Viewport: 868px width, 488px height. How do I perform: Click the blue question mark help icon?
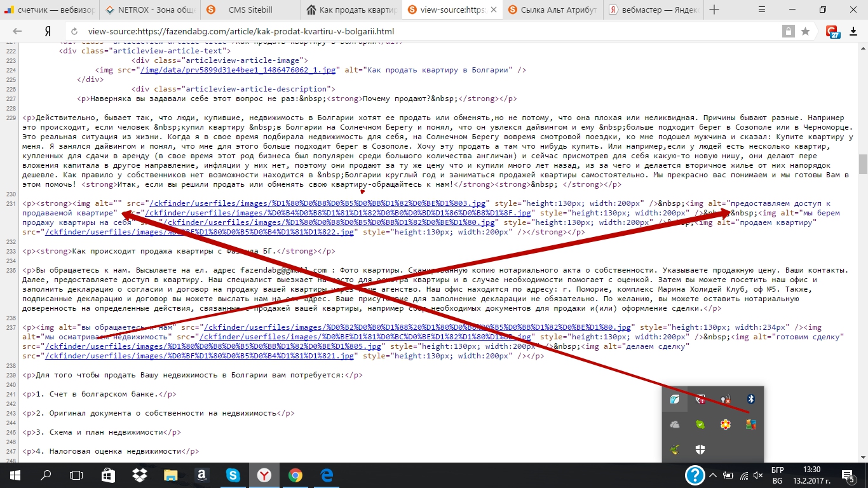pyautogui.click(x=695, y=475)
